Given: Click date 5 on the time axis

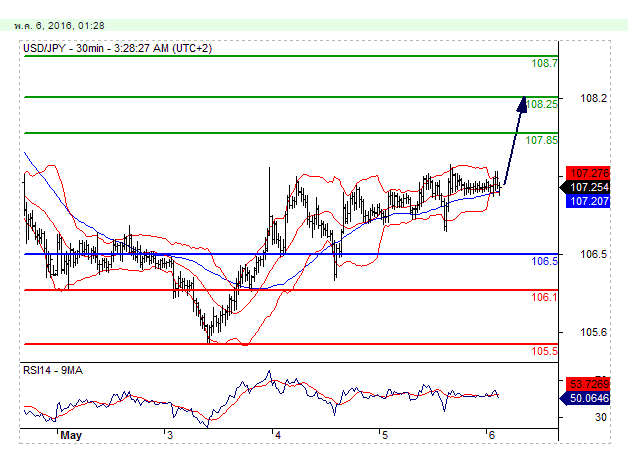Looking at the screenshot, I should [384, 436].
